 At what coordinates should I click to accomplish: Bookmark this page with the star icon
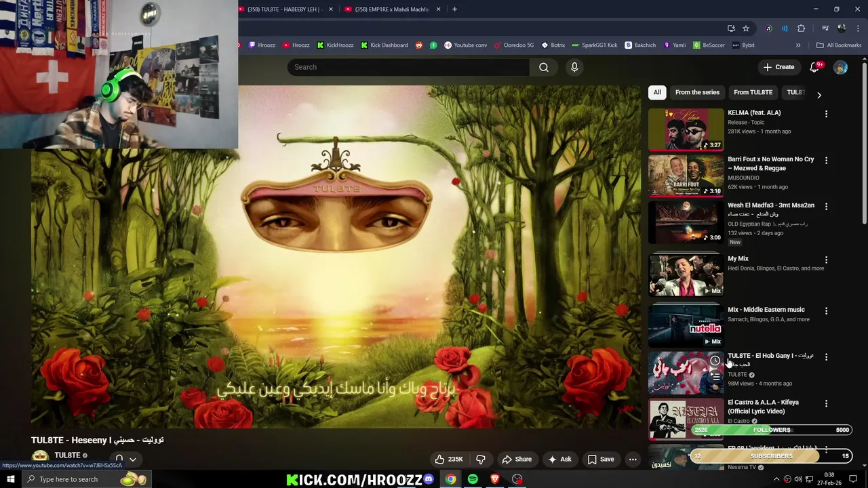click(746, 28)
